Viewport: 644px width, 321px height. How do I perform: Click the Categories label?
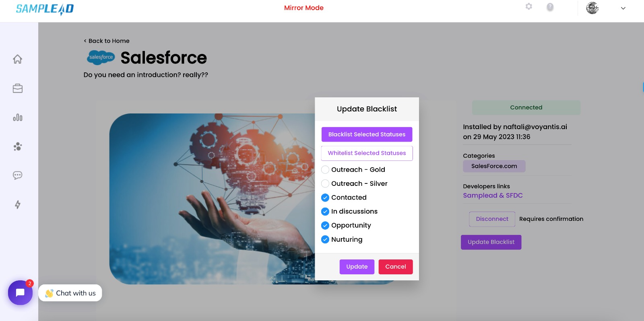click(479, 156)
